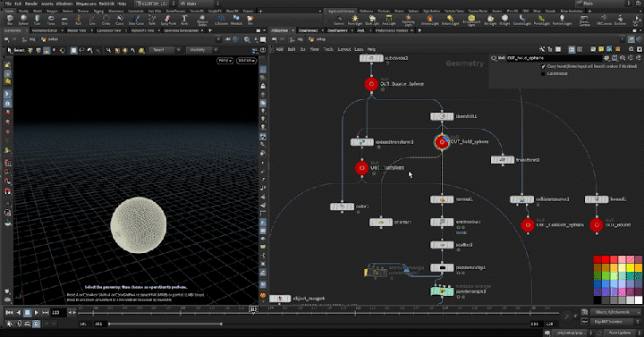The image size is (644, 337).
Task: Select the Tube shelf tool
Action: click(37, 20)
